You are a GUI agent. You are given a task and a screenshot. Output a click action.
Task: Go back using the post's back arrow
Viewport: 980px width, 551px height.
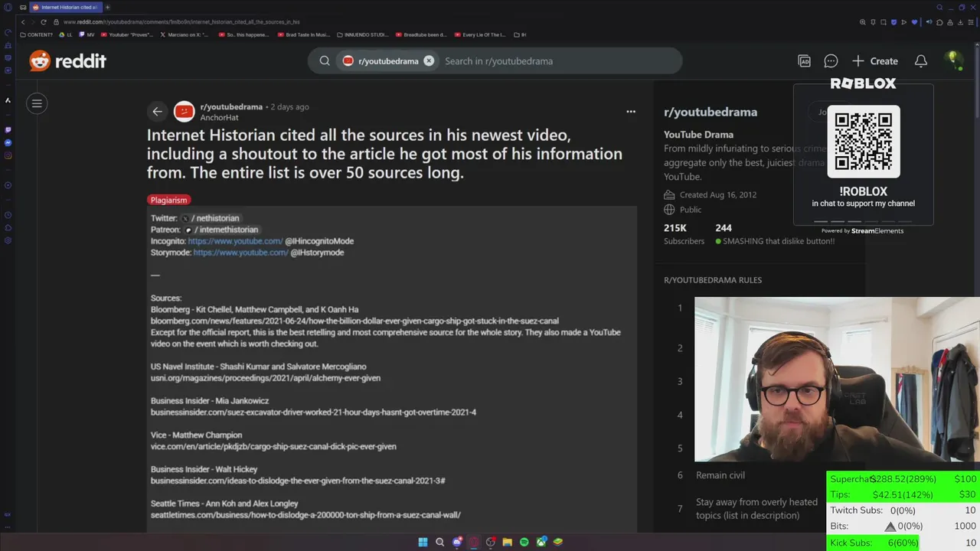157,112
